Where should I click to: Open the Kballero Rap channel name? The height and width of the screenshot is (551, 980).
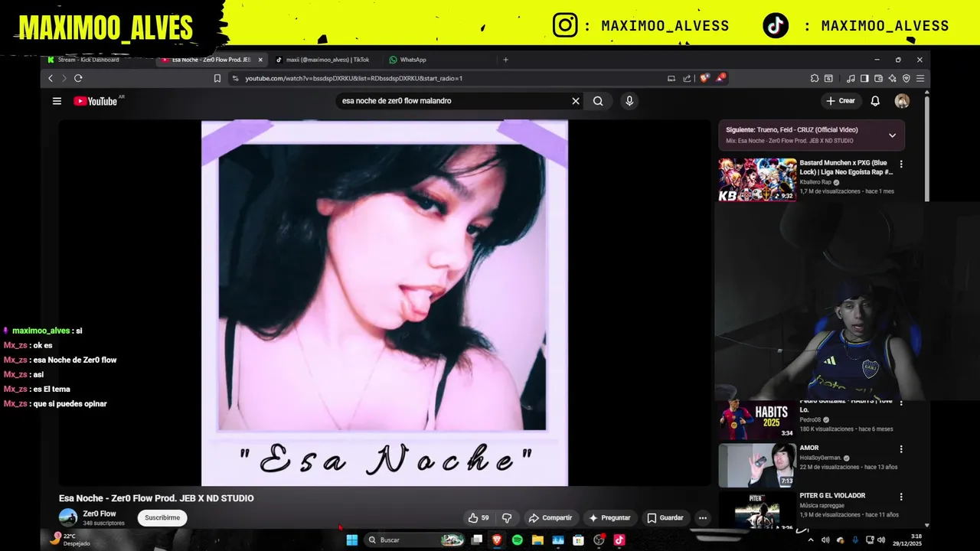click(x=815, y=182)
